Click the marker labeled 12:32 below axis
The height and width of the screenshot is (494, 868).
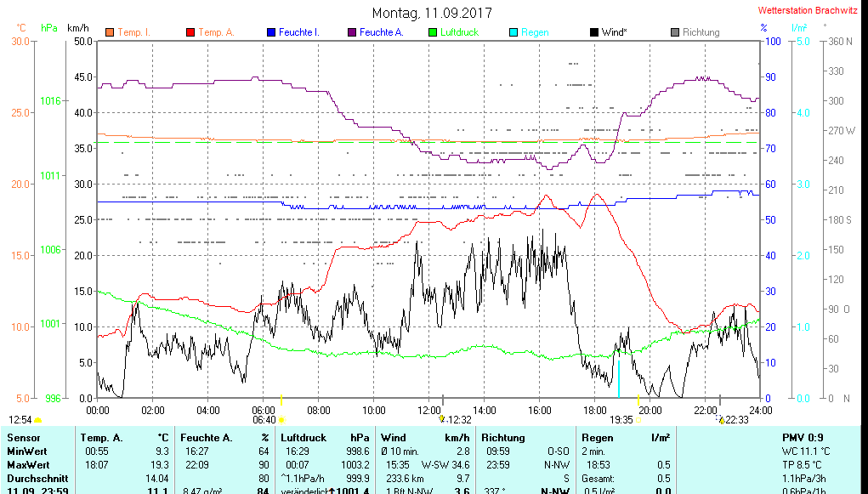[442, 419]
